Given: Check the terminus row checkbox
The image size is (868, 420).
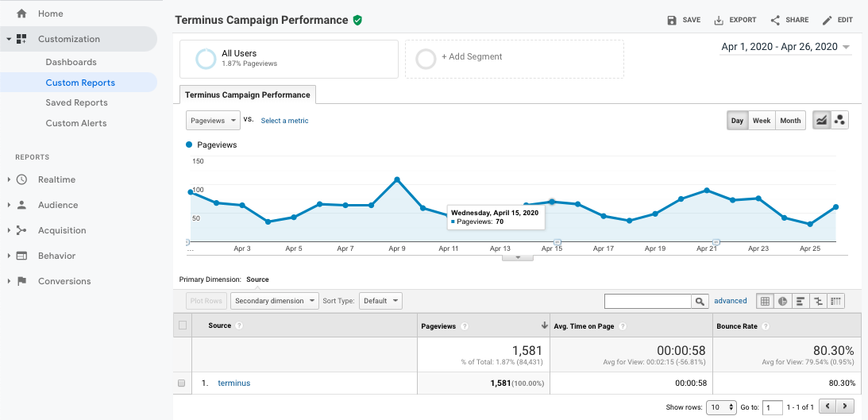Looking at the screenshot, I should 182,383.
